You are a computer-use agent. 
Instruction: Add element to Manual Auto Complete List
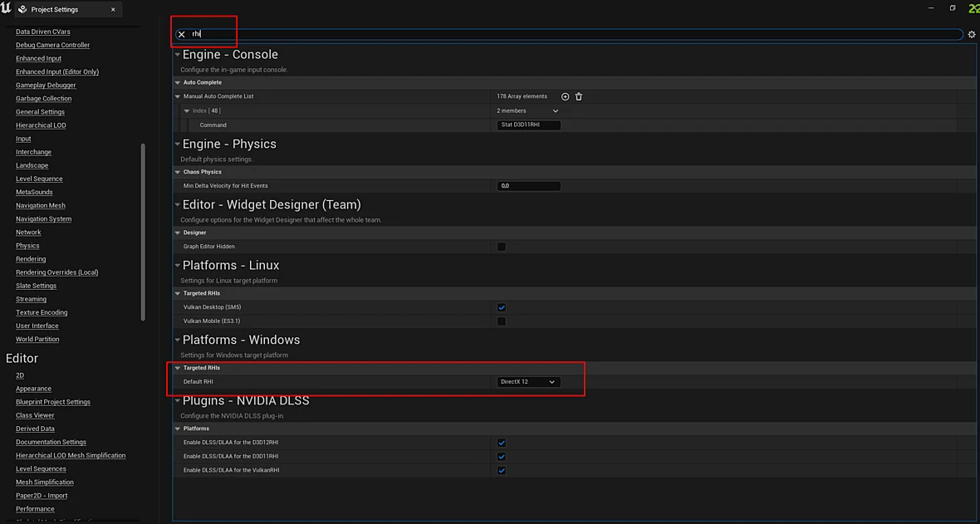[x=565, y=96]
